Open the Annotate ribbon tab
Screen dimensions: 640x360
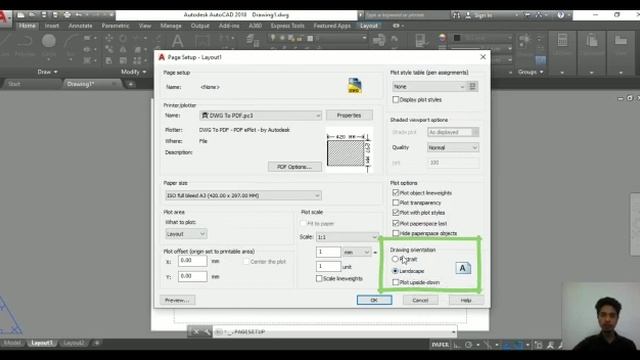click(x=80, y=26)
